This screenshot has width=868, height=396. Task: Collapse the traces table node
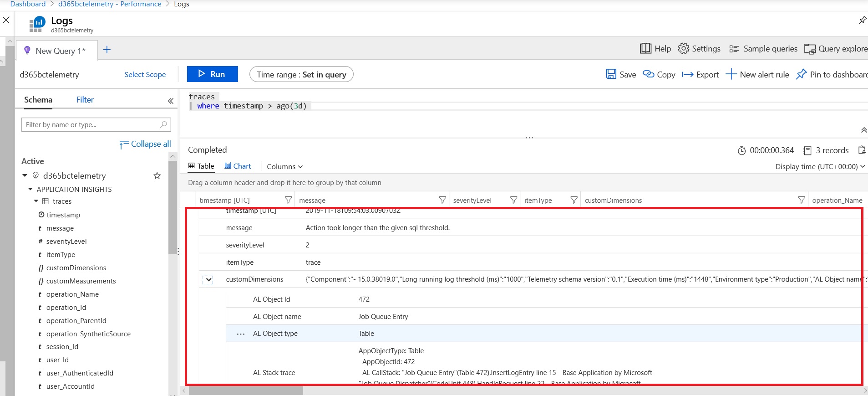36,201
